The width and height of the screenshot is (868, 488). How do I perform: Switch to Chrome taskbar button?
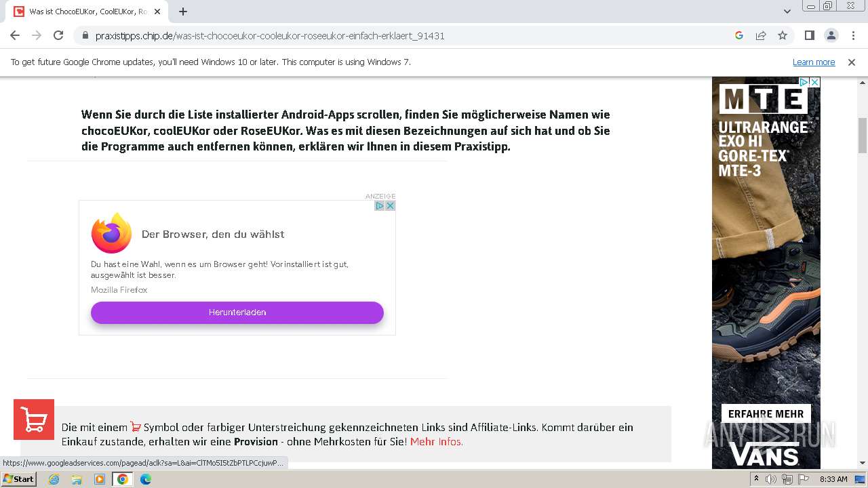tap(122, 479)
